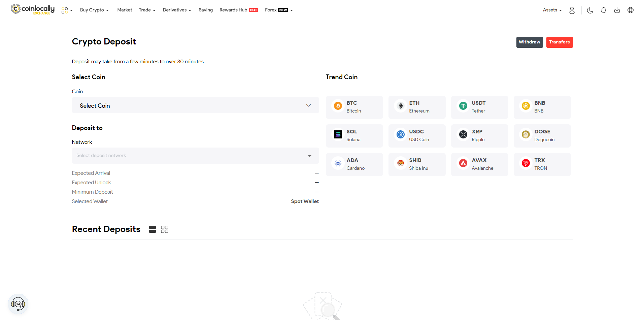Viewport: 644px width, 320px height.
Task: Open the language globe icon
Action: pyautogui.click(x=630, y=10)
